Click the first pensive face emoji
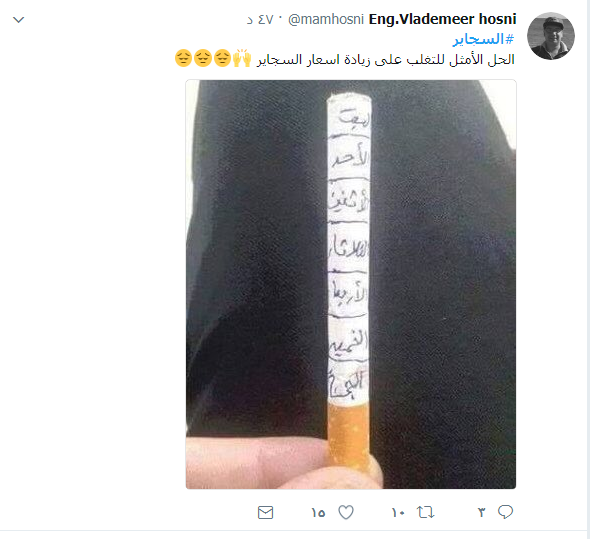This screenshot has height=539, width=590. point(222,58)
